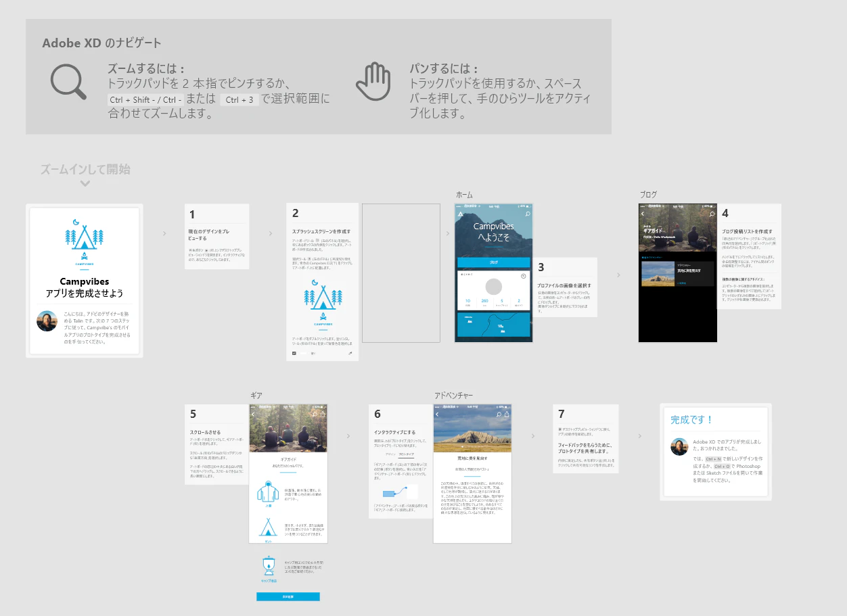This screenshot has width=847, height=616.
Task: Select the camp lantern icon below ギア artboard
Action: (269, 565)
